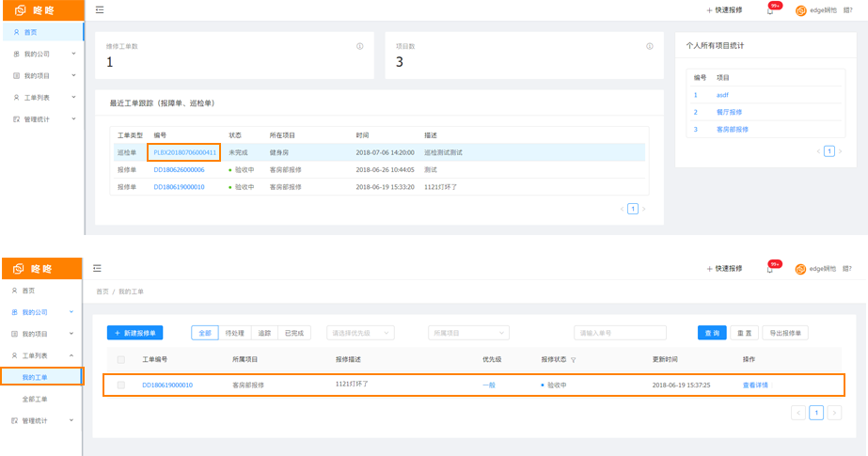Click the user avatar on the 我的工单 page header

tap(800, 270)
